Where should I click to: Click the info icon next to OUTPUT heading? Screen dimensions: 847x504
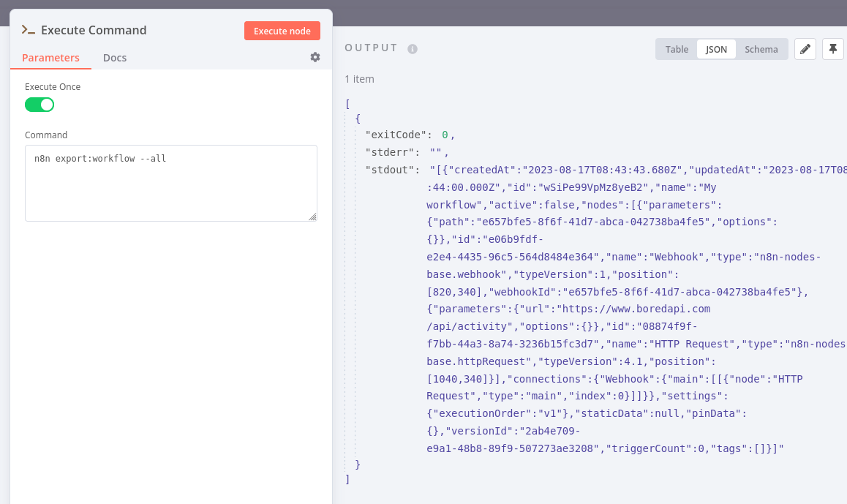coord(411,49)
